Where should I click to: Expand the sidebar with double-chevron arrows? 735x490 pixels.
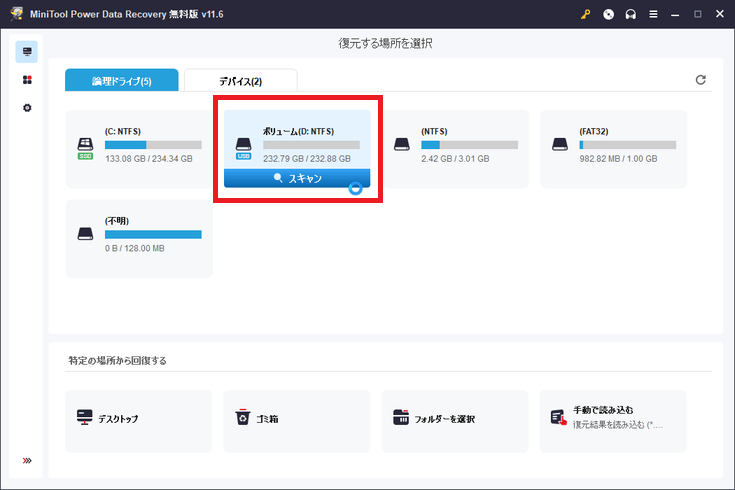(x=27, y=461)
